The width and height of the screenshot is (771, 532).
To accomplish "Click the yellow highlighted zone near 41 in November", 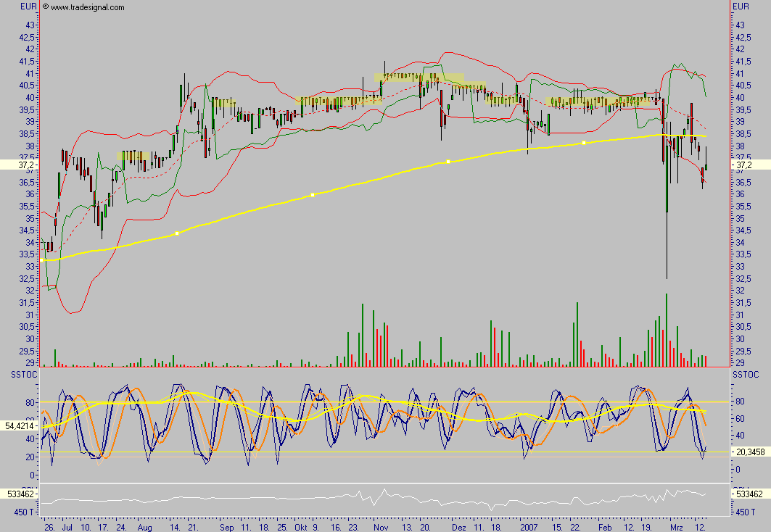I will [419, 77].
